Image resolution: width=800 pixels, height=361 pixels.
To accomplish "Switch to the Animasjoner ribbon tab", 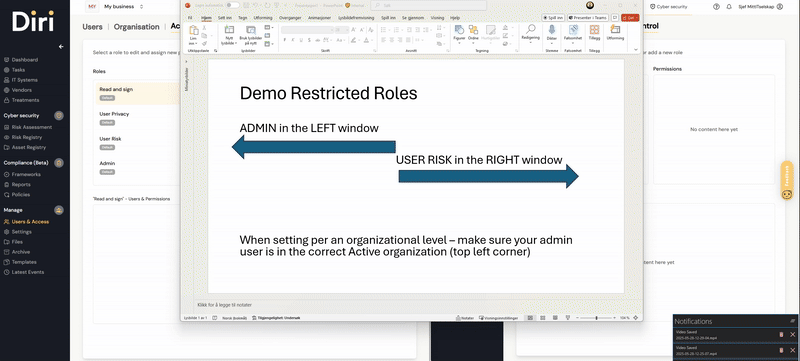I will [319, 17].
